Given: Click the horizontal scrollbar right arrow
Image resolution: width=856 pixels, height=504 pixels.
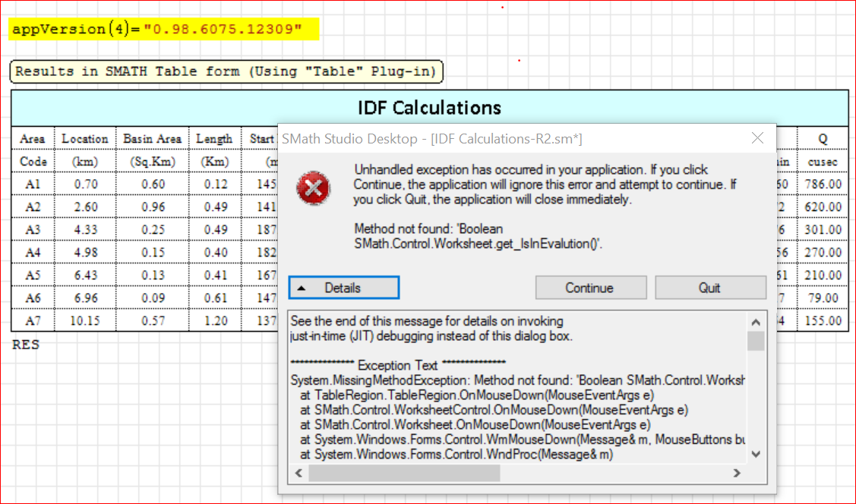Looking at the screenshot, I should (736, 473).
